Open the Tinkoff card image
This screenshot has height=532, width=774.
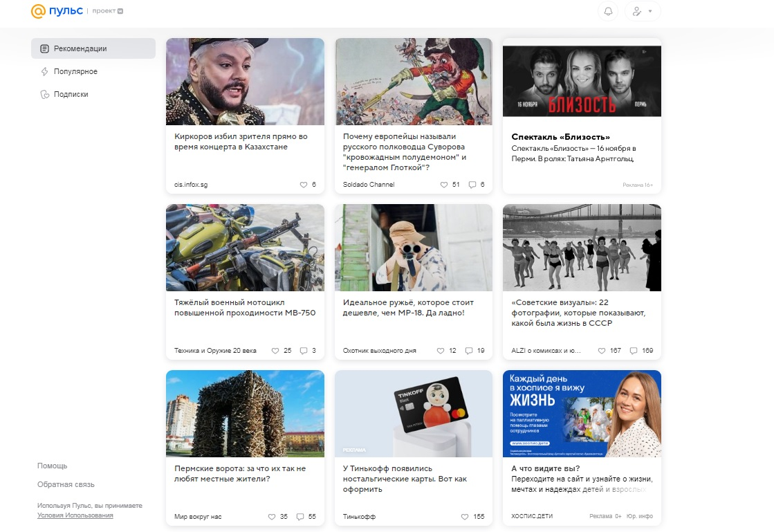click(414, 414)
